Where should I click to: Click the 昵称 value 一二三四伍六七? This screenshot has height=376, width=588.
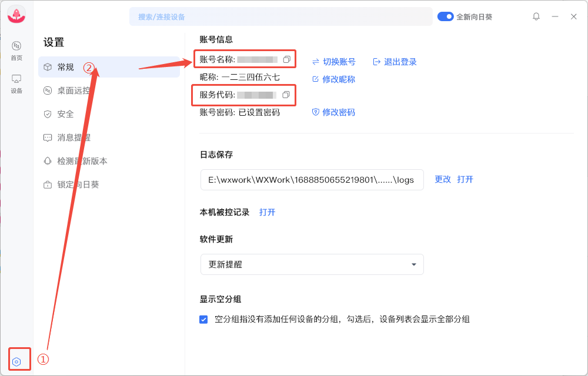click(250, 78)
